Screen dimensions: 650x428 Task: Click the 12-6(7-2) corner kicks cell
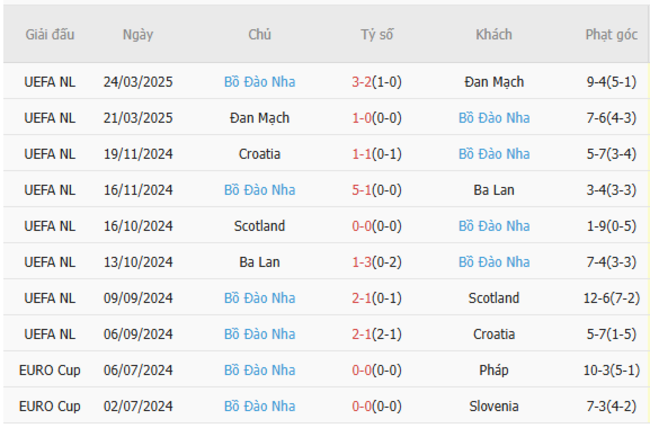(x=611, y=298)
